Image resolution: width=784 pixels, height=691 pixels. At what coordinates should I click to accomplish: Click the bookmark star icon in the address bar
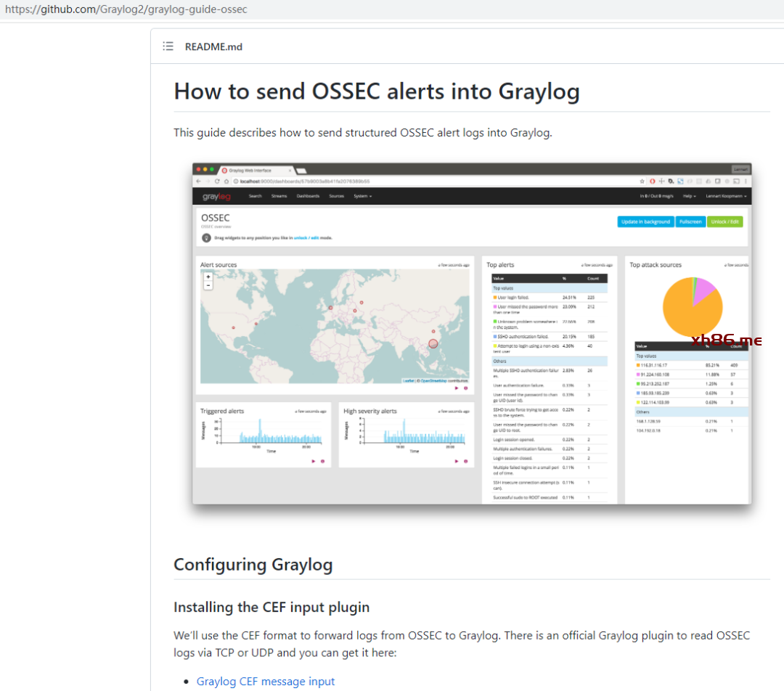coord(642,181)
